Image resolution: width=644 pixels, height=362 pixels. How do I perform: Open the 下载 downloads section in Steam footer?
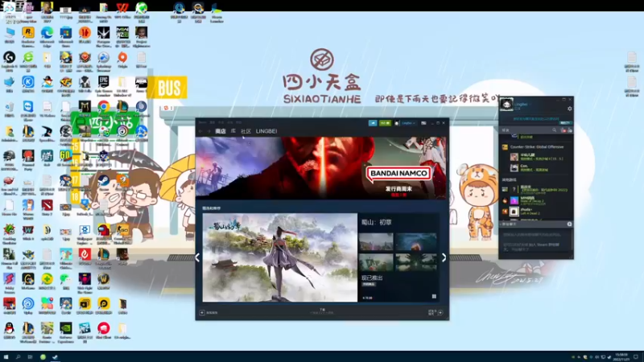[x=322, y=311]
